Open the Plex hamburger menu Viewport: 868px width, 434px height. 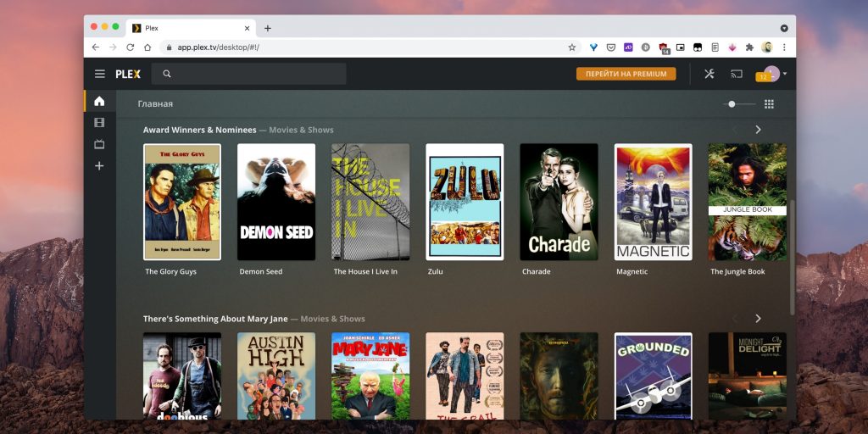pos(100,74)
